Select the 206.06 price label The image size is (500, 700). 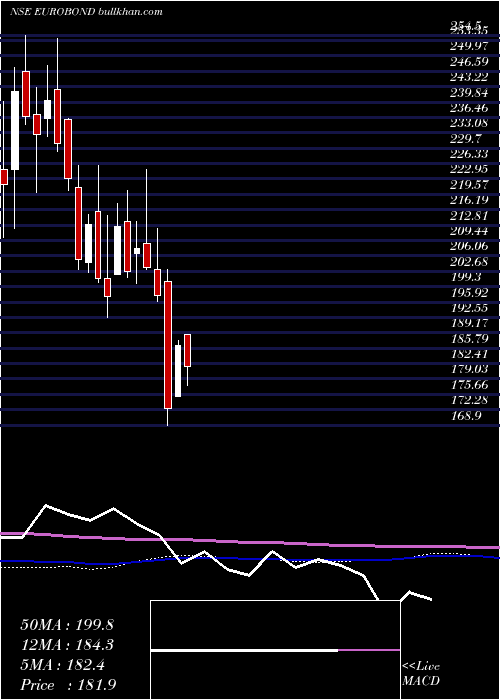[469, 246]
